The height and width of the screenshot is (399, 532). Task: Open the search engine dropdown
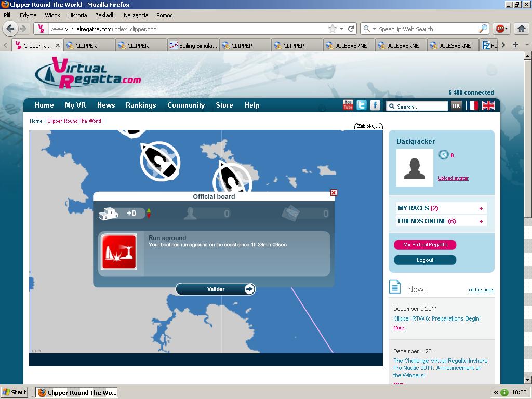[369, 29]
